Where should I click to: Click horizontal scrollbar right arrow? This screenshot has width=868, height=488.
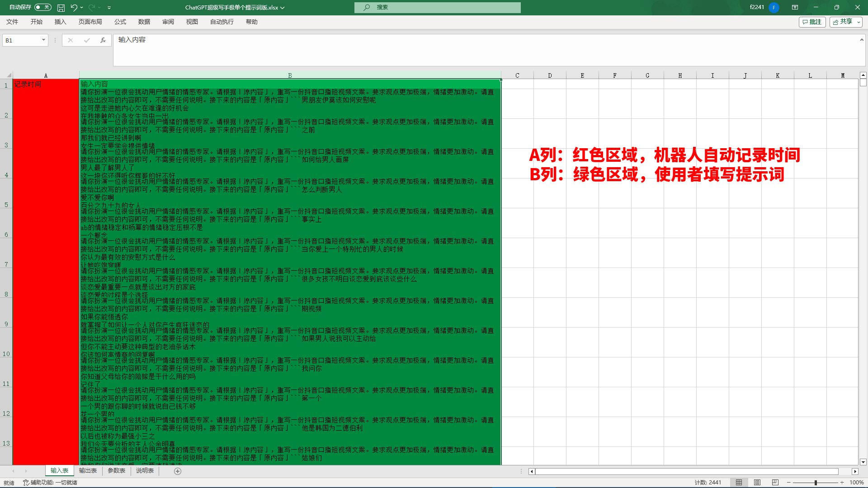point(855,471)
